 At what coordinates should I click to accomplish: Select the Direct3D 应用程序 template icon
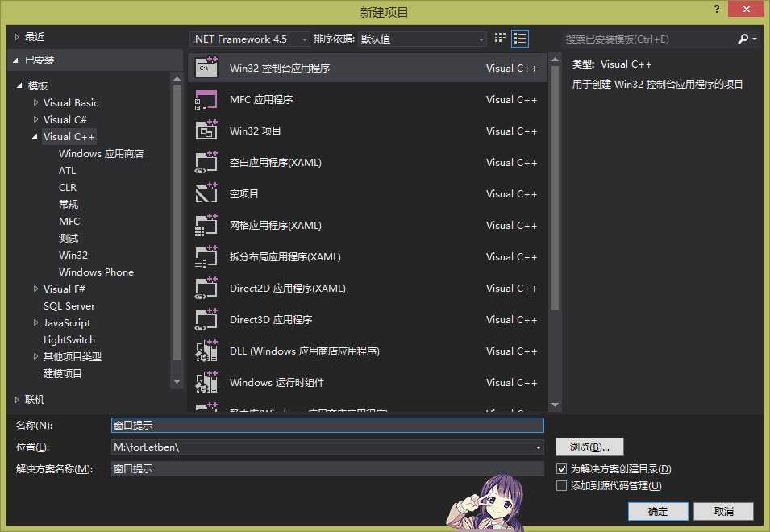(x=206, y=319)
